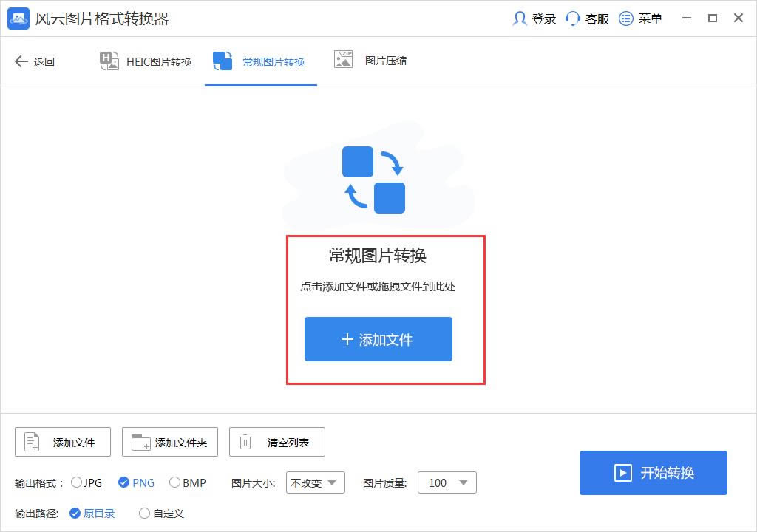Image resolution: width=757 pixels, height=532 pixels.
Task: Click the blue + 添加文件 button
Action: [378, 339]
